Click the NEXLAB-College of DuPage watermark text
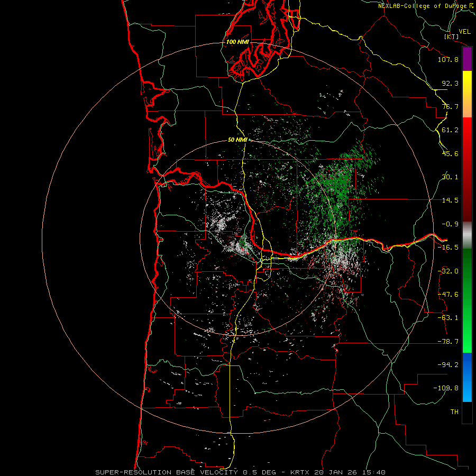The width and height of the screenshot is (476, 476). point(426,6)
